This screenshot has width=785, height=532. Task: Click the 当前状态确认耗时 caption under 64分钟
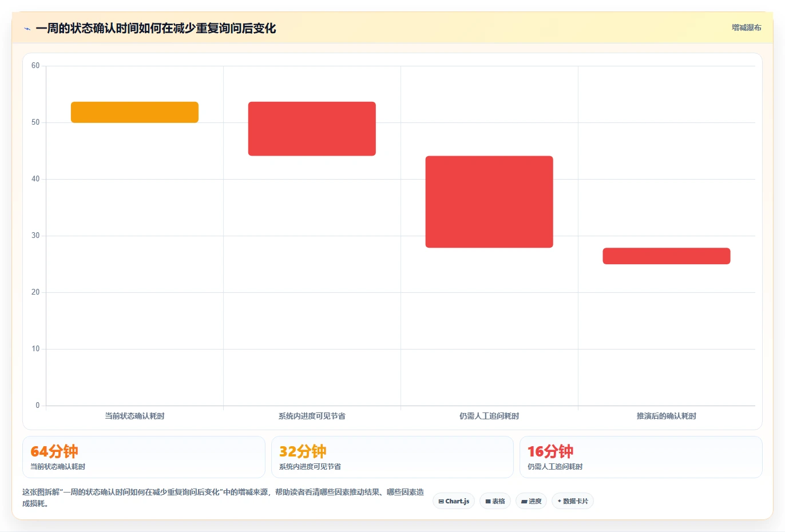click(x=58, y=467)
